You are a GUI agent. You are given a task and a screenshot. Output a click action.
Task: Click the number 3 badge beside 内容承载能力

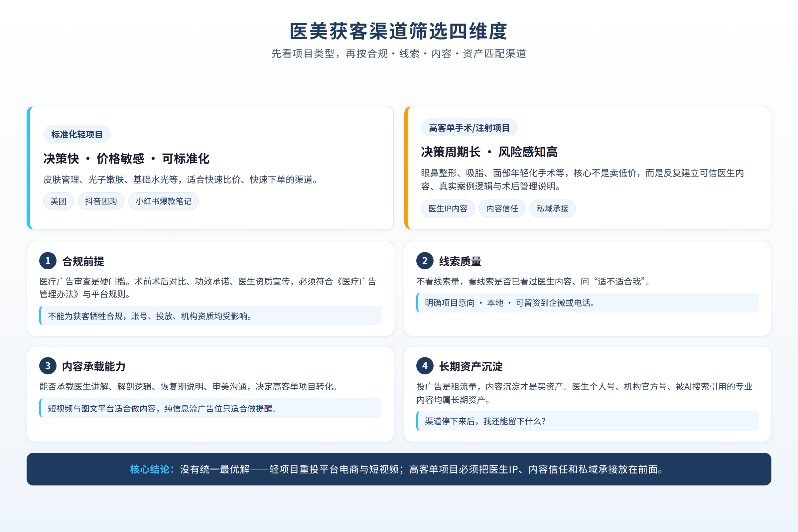point(48,366)
